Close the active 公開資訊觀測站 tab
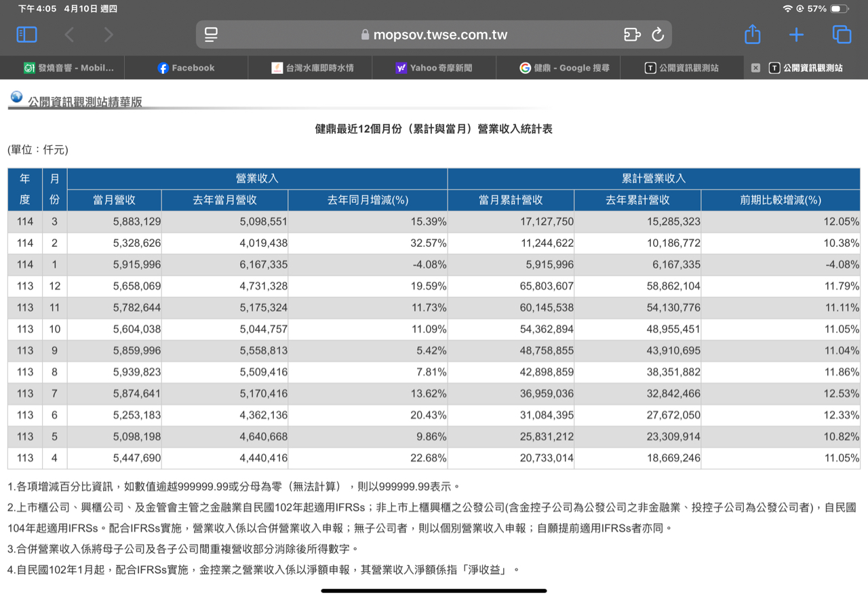 pyautogui.click(x=755, y=68)
